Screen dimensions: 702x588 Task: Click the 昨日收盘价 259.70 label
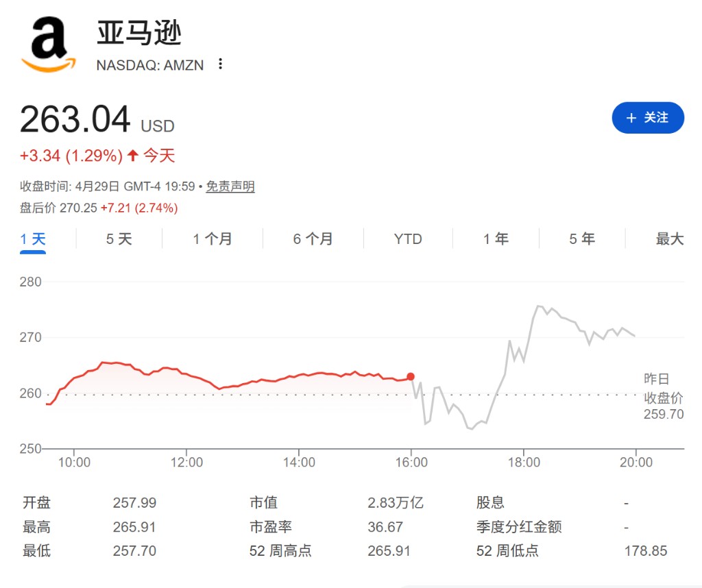(x=663, y=396)
